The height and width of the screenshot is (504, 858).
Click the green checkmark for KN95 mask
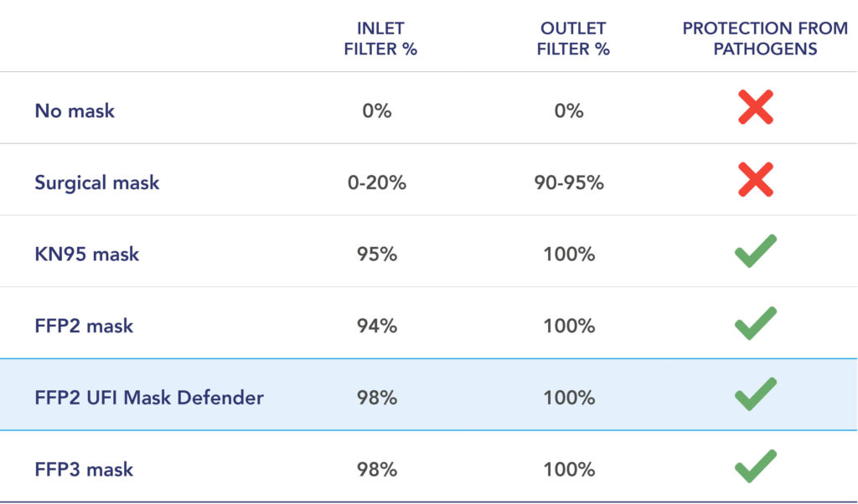(755, 251)
